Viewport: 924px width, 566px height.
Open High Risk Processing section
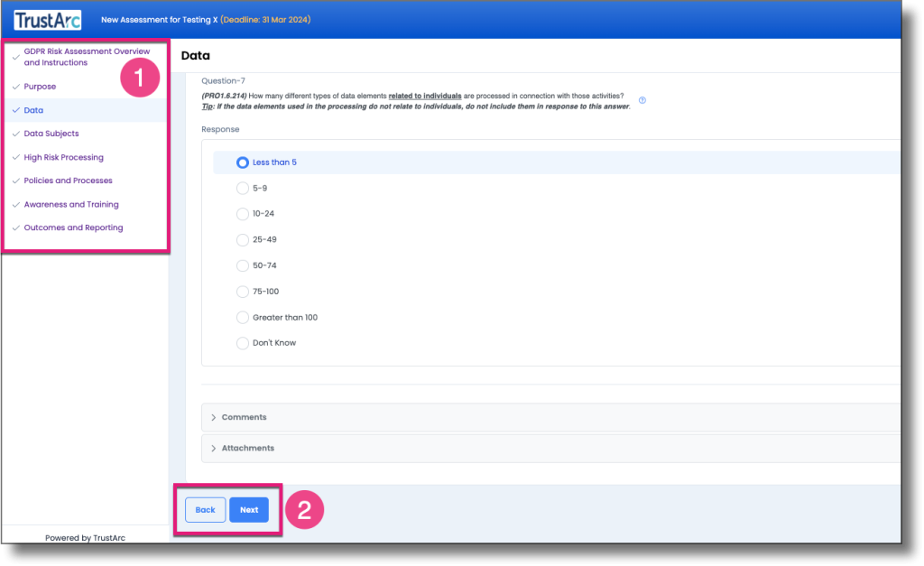pos(64,157)
